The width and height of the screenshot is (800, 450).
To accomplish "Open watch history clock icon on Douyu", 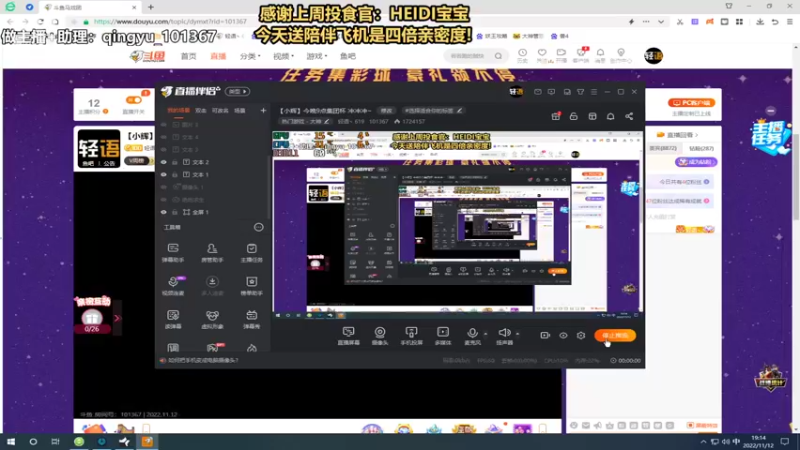I will click(522, 55).
